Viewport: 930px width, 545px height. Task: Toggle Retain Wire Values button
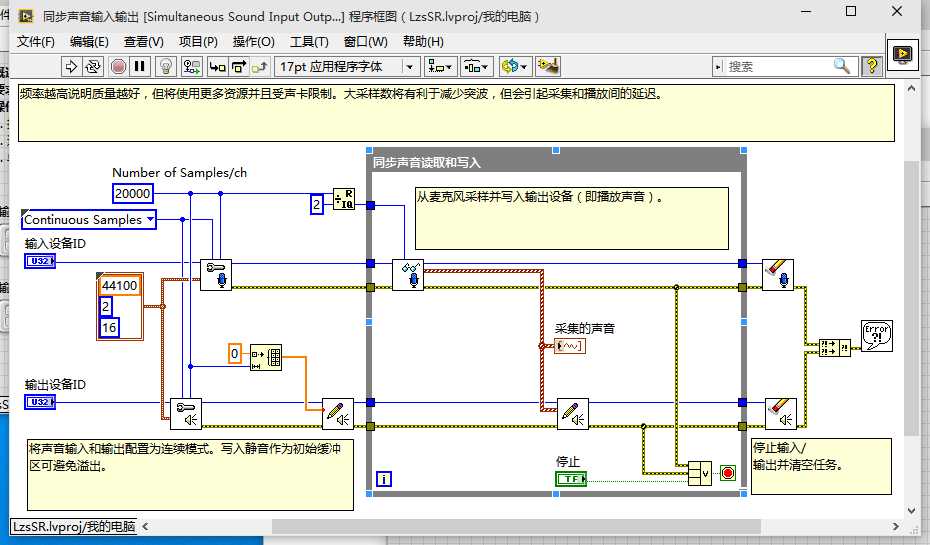pos(192,66)
